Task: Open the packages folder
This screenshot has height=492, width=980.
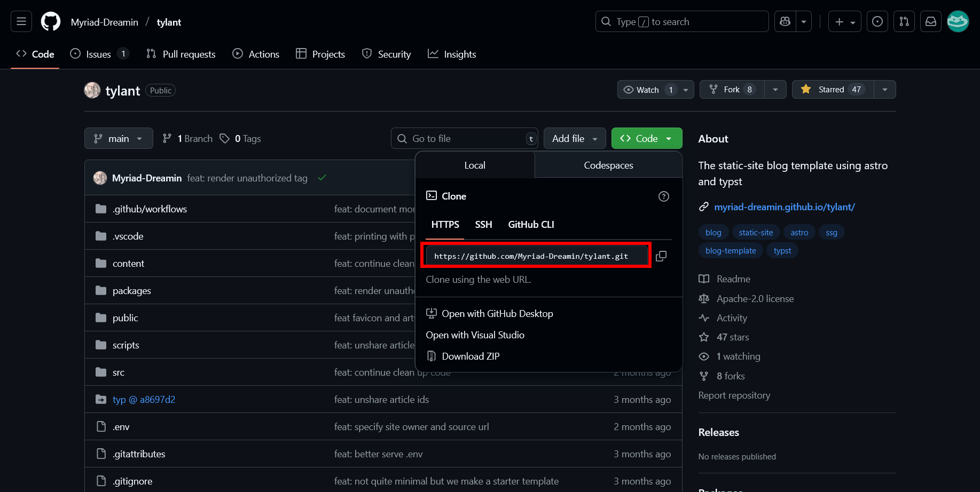Action: pos(131,290)
